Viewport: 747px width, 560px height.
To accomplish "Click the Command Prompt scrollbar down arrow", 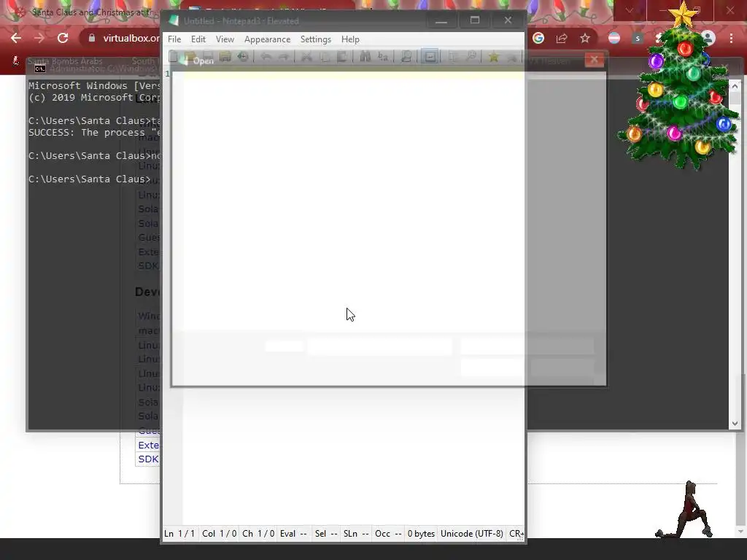I will (735, 424).
